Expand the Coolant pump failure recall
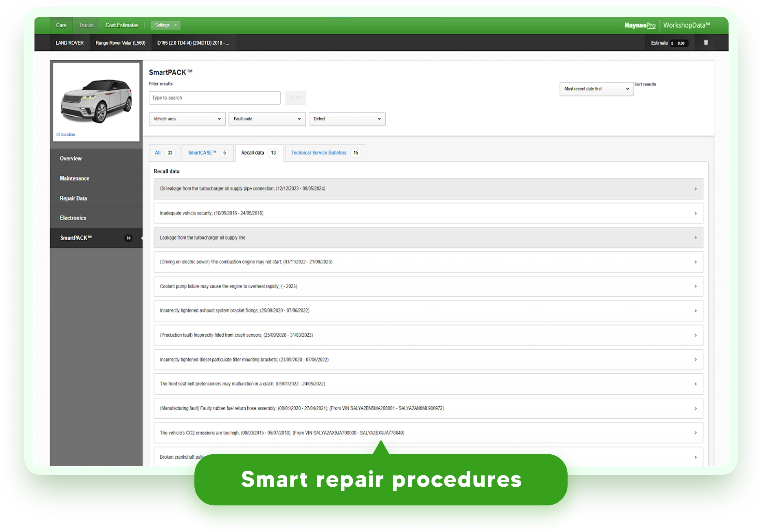762x532 pixels. (428, 287)
